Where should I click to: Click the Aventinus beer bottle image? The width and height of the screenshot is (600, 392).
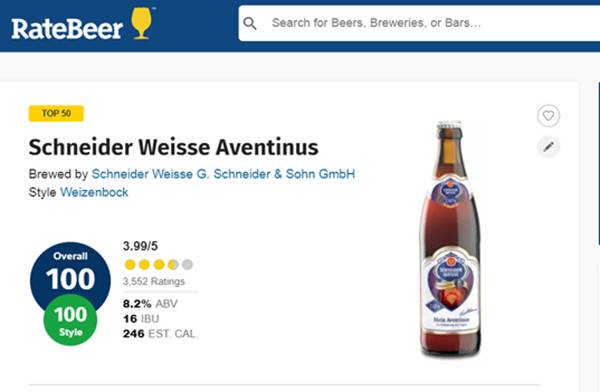pyautogui.click(x=450, y=239)
